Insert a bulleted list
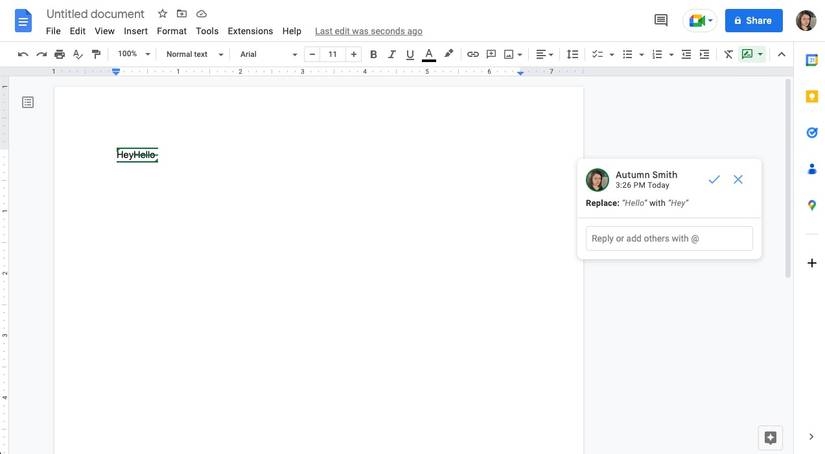This screenshot has width=825, height=454. [x=627, y=54]
